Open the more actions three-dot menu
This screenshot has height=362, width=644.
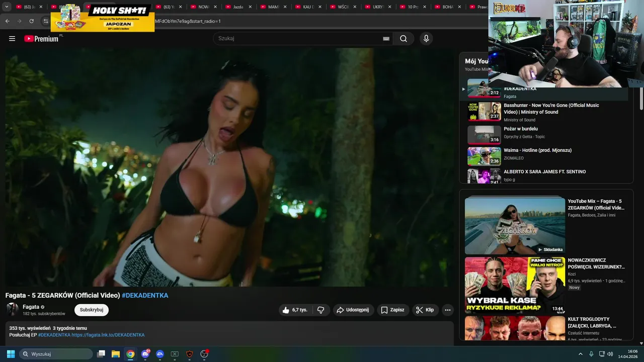(448, 310)
